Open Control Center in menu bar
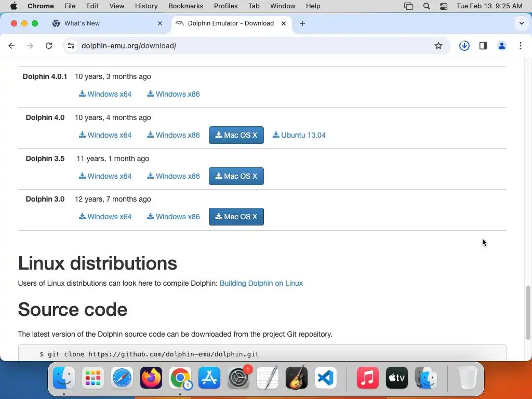 [444, 6]
